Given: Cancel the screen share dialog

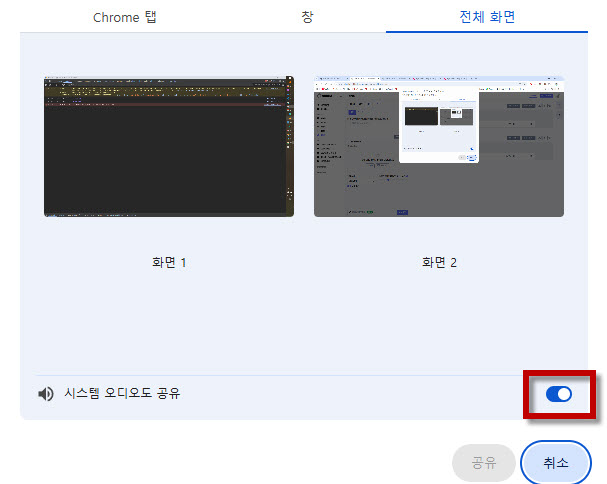Looking at the screenshot, I should (556, 463).
